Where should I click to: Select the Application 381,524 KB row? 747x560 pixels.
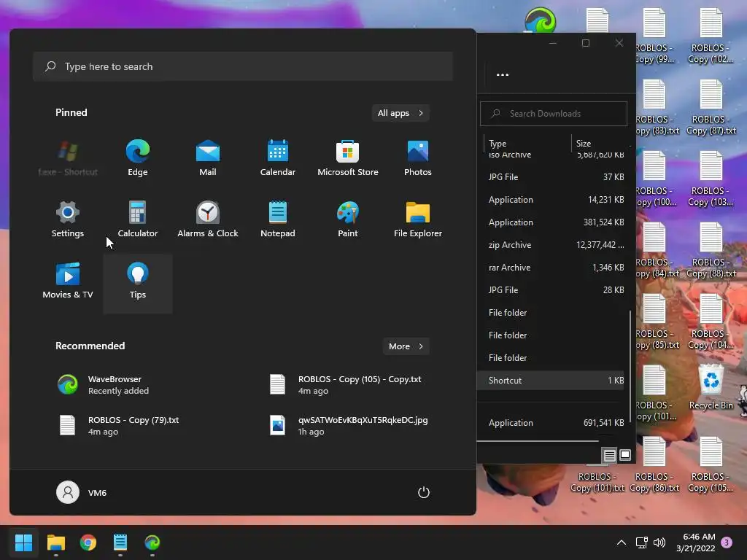(x=551, y=222)
